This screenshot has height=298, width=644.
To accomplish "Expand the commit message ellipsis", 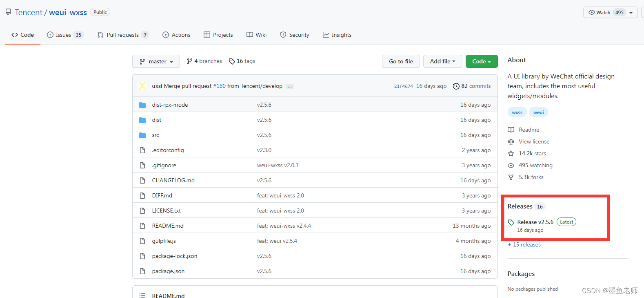I will pos(290,86).
